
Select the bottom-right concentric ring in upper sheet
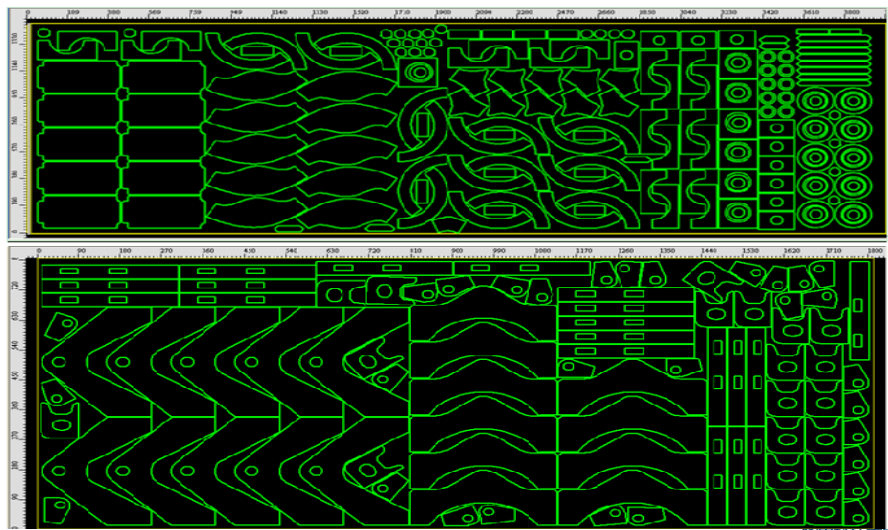(x=851, y=214)
